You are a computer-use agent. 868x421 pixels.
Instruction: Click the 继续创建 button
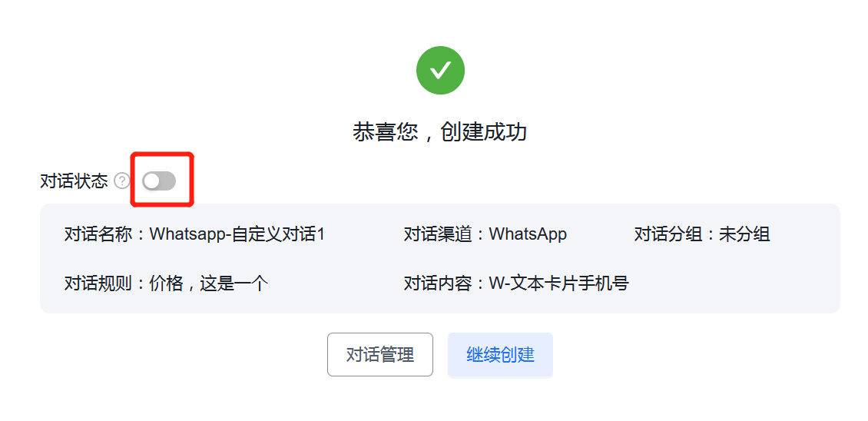[500, 354]
